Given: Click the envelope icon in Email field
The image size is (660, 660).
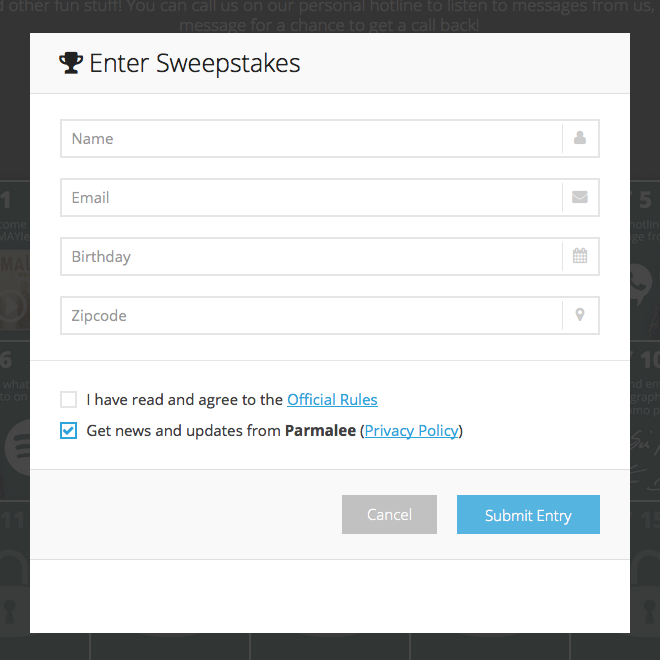Looking at the screenshot, I should point(580,197).
